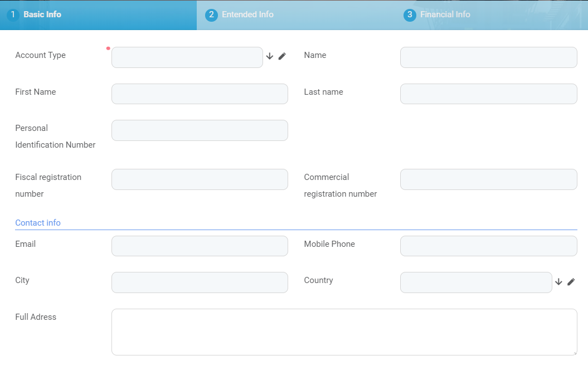Click the pencil edit icon beside Country
This screenshot has width=588, height=385.
pos(571,282)
